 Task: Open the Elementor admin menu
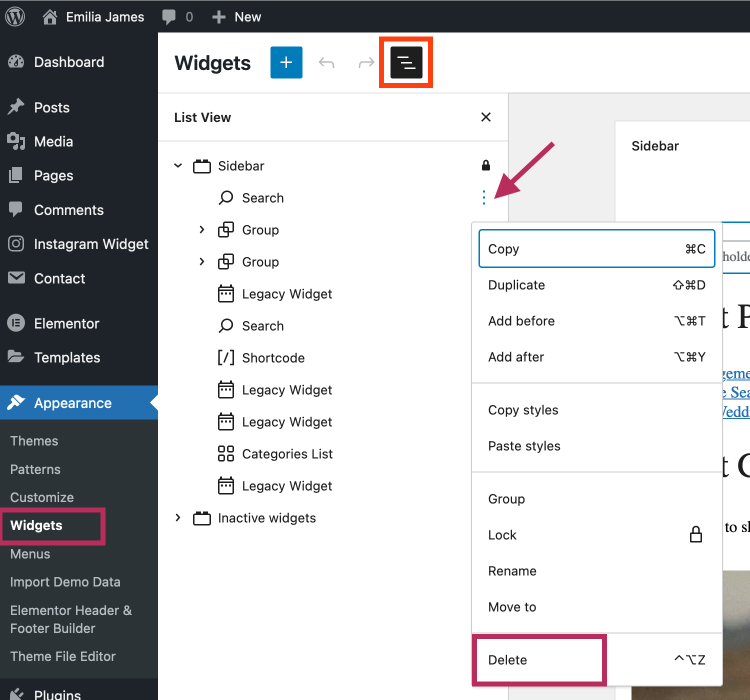(66, 323)
